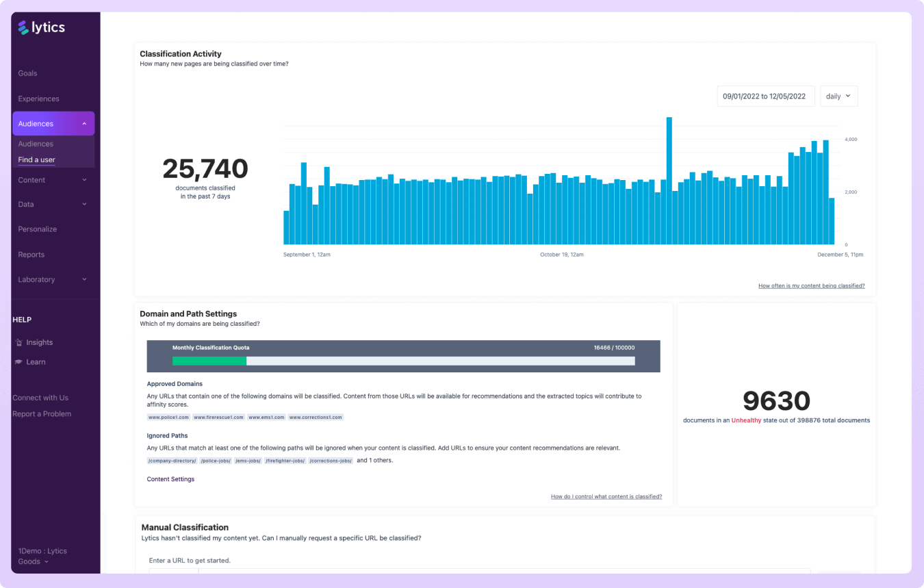Click the Lytics logo icon
The height and width of the screenshot is (588, 924).
click(24, 27)
